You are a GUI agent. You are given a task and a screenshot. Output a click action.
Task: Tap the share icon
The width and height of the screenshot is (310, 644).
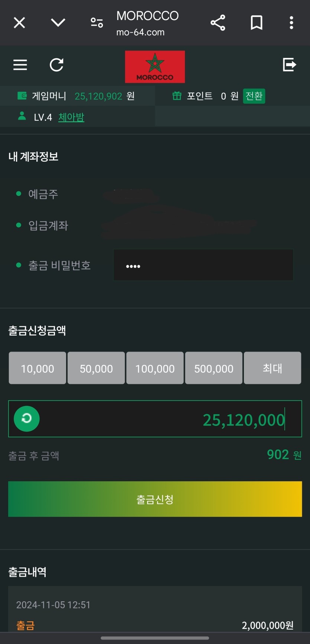(218, 23)
